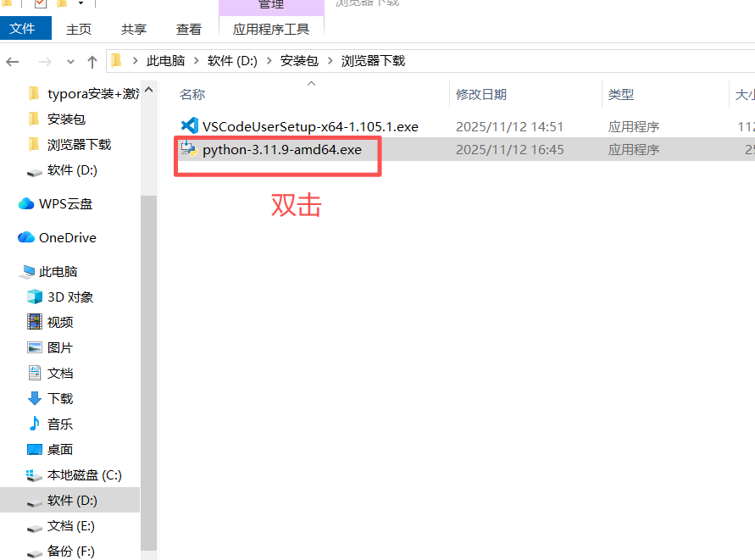The width and height of the screenshot is (755, 560).
Task: Click the 视频 film strip icon
Action: 35,322
